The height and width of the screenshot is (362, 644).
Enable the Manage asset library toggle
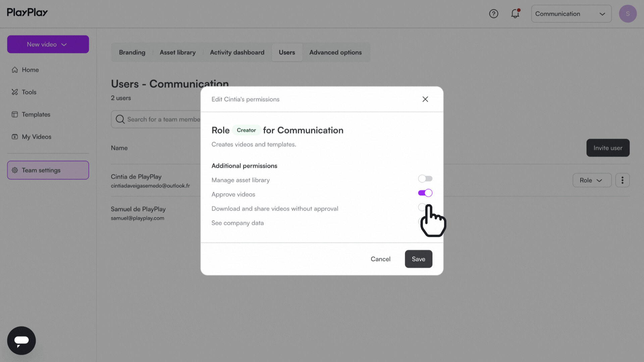(x=425, y=179)
